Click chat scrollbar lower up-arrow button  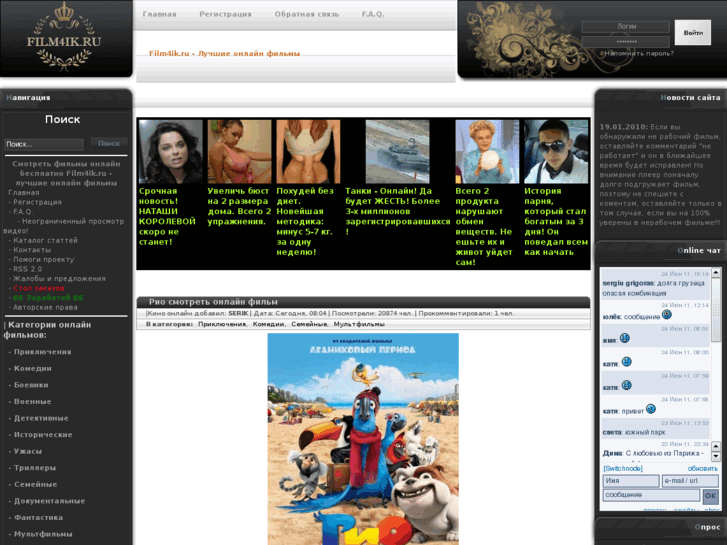coord(716,446)
